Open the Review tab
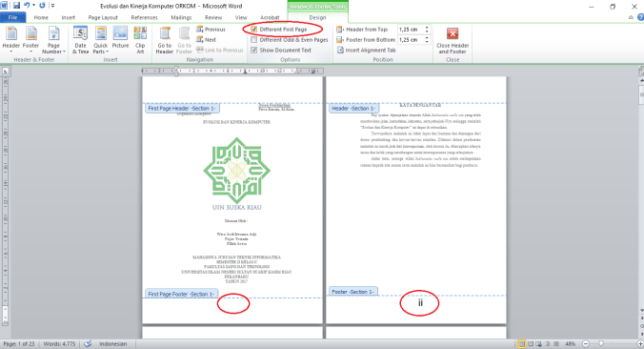Viewport: 644px width, 349px height. (x=213, y=17)
